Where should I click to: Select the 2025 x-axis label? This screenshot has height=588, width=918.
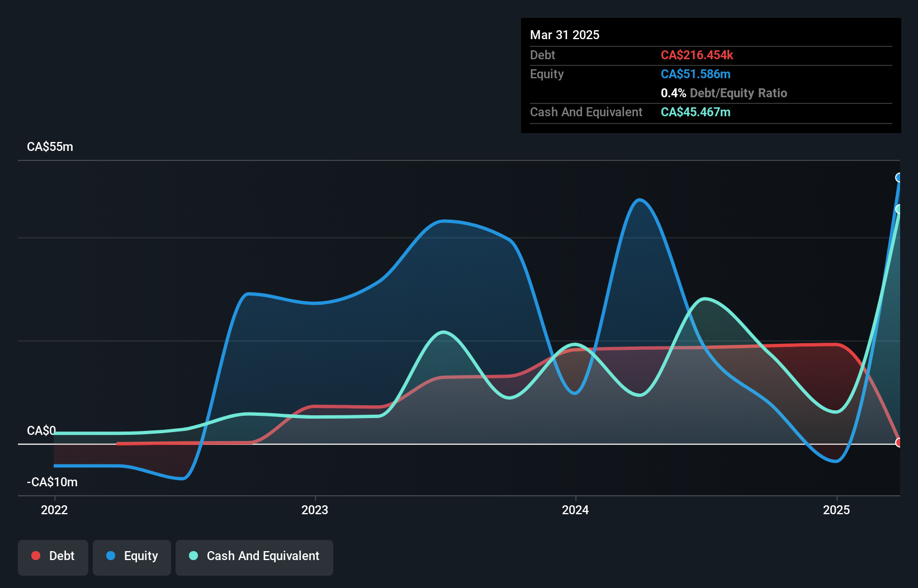(x=836, y=510)
